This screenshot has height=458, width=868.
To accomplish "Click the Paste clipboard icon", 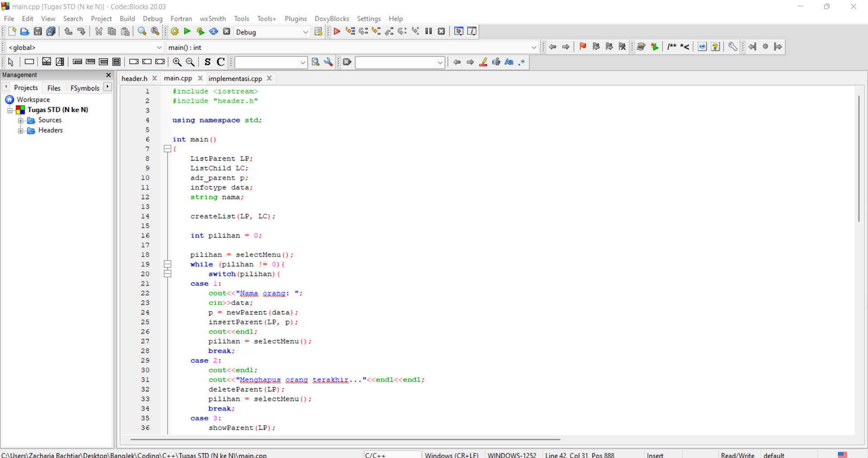I will [x=125, y=32].
